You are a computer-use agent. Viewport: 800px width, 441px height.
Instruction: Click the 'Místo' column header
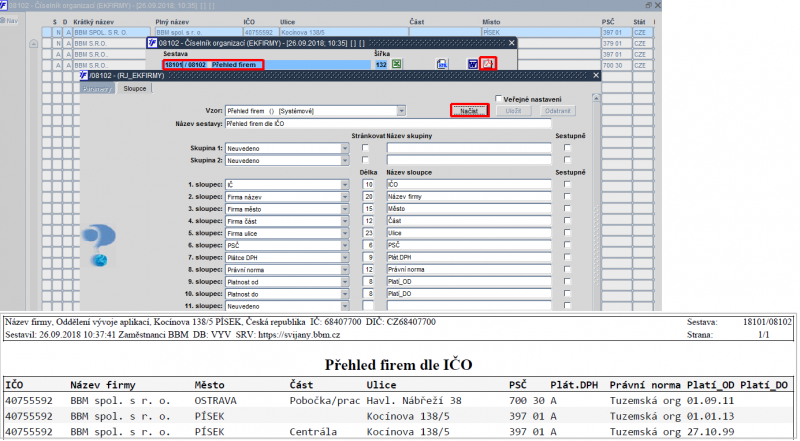click(x=491, y=22)
